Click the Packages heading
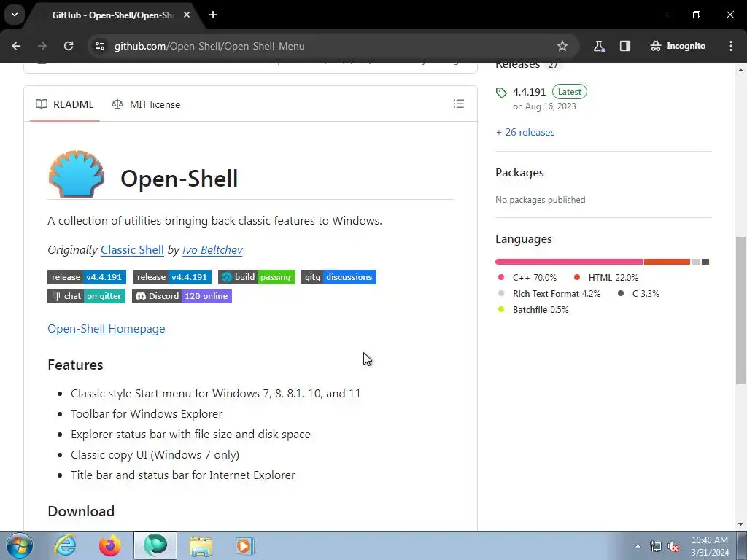 point(519,172)
